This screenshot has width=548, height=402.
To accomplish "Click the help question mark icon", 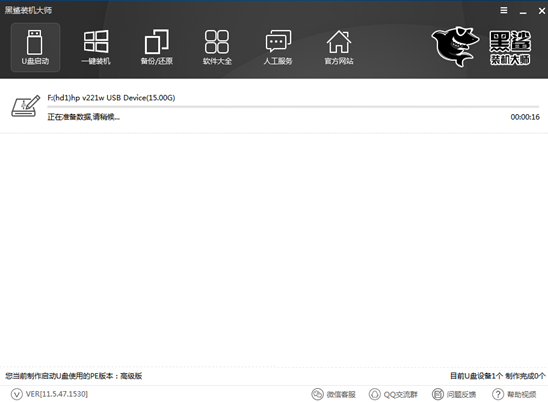I will 498,394.
